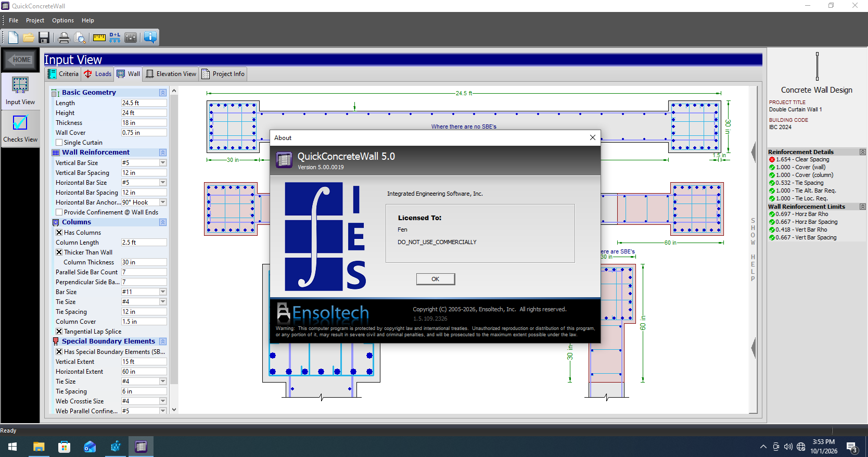Screen dimensions: 868x457
Task: Click the Basic Geometry section icon
Action: [x=56, y=93]
